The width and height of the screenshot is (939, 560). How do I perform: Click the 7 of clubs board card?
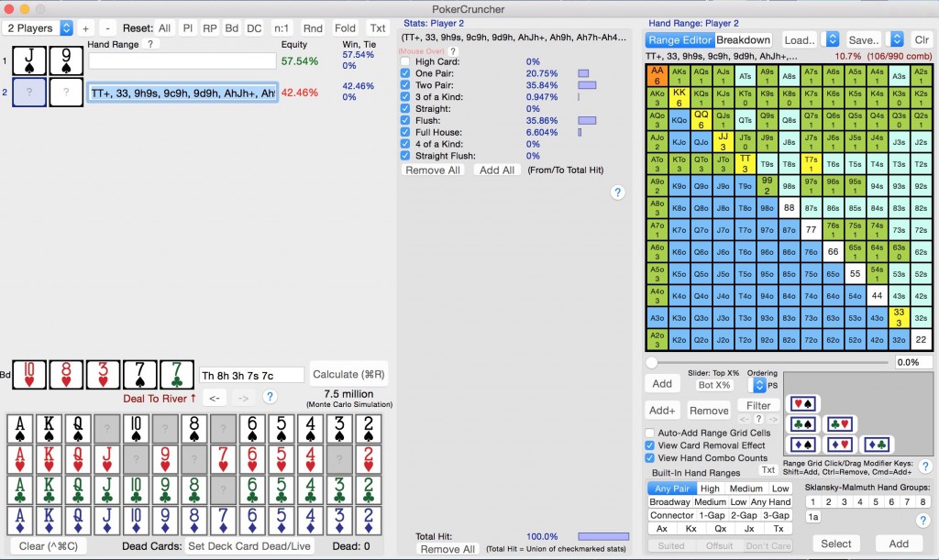[x=177, y=375]
